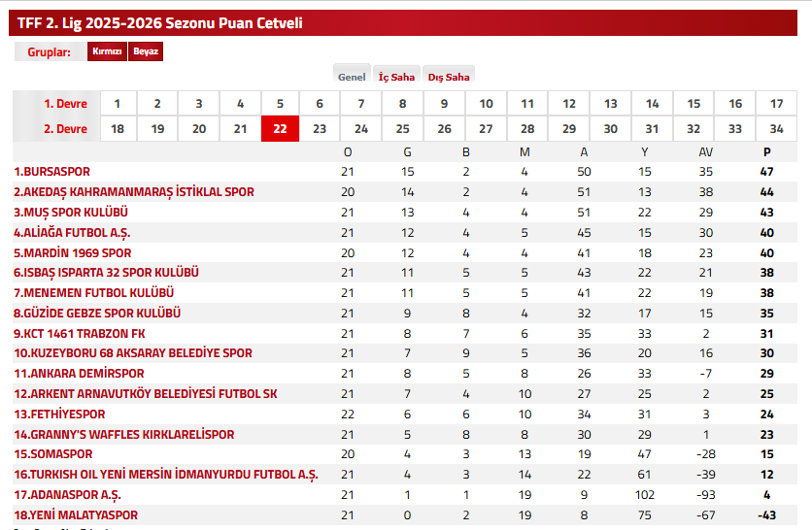Select the Kırmızı group button
Screen dimensions: 812x530
107,51
